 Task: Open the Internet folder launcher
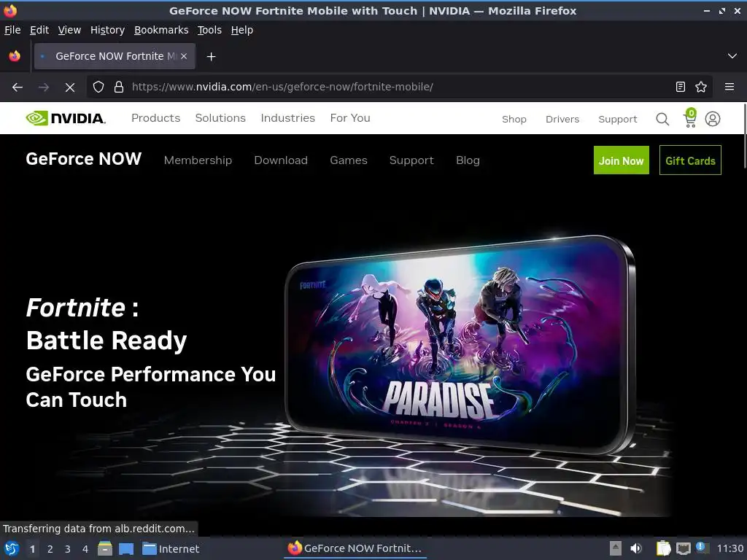tap(171, 549)
